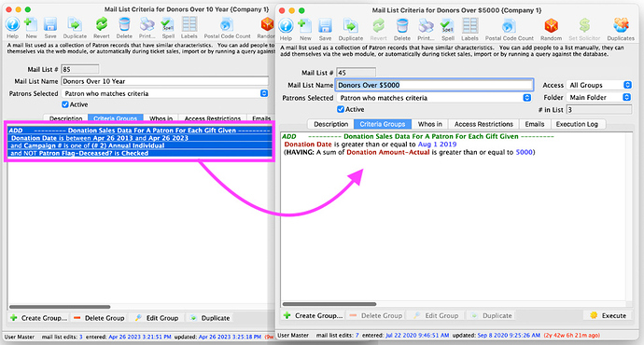This screenshot has width=644, height=345.
Task: Click Mail List Name field containing Donors Over $5000
Action: [435, 85]
